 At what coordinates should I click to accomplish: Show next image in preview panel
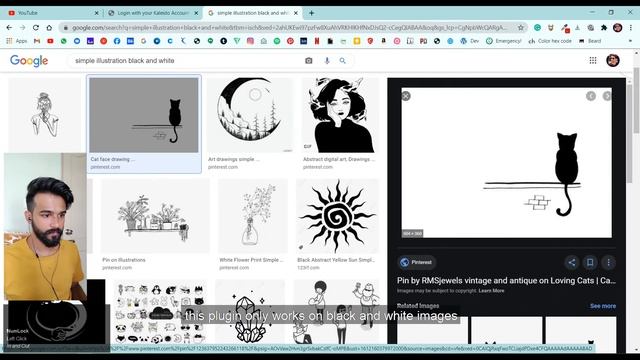point(607,96)
